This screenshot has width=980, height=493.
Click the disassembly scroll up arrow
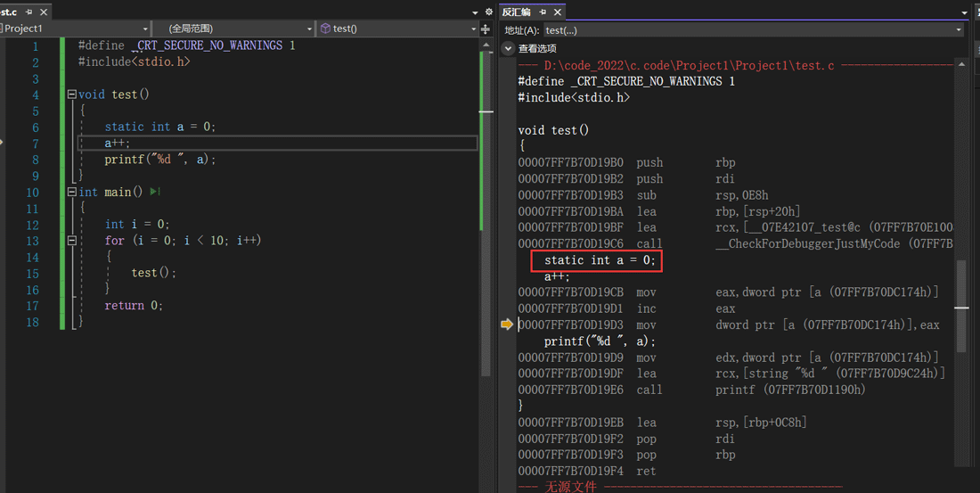tap(962, 64)
